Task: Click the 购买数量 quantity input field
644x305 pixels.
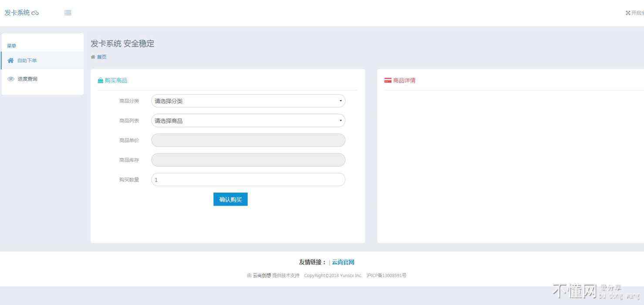Action: tap(248, 180)
